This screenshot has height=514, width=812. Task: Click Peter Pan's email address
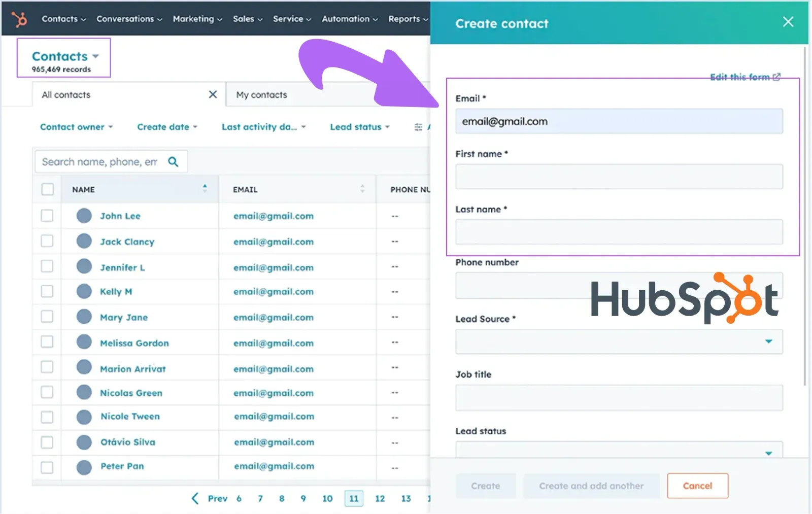274,466
